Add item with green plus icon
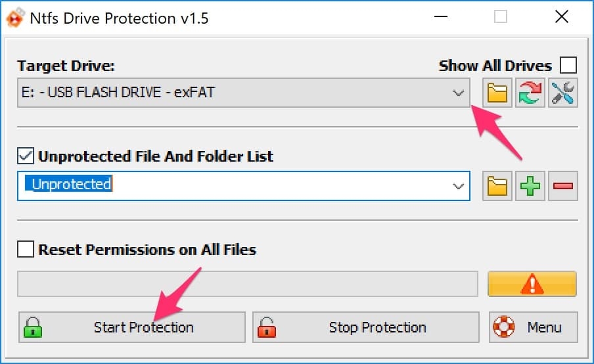The width and height of the screenshot is (594, 364). (x=530, y=185)
